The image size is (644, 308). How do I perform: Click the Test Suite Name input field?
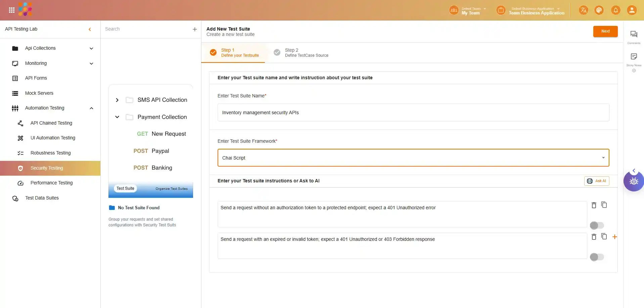point(413,113)
